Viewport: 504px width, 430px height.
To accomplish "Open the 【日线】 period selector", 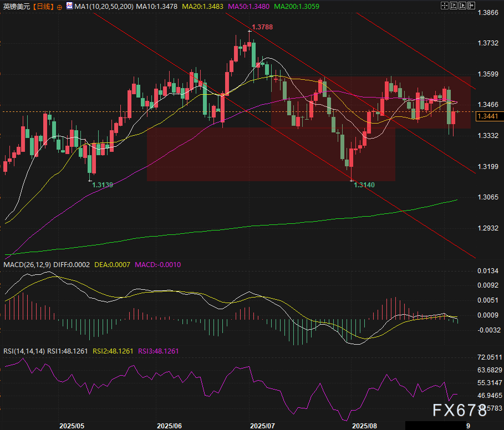I will (x=42, y=7).
